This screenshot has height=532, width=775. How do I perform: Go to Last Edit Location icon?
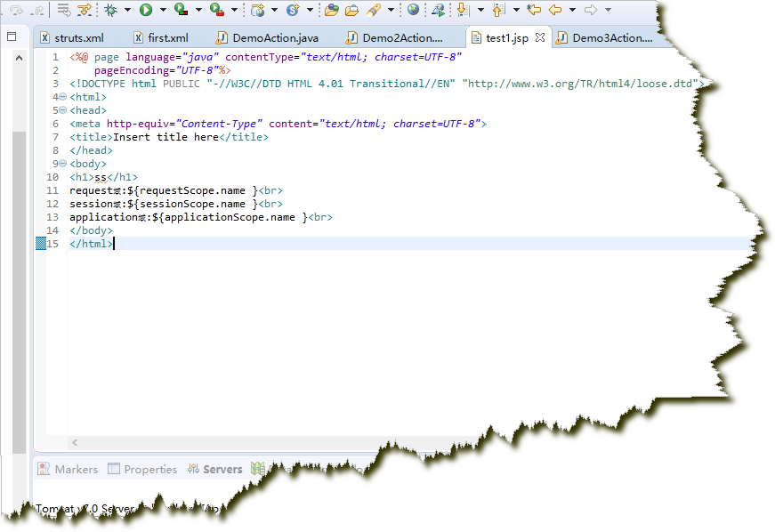coord(533,11)
